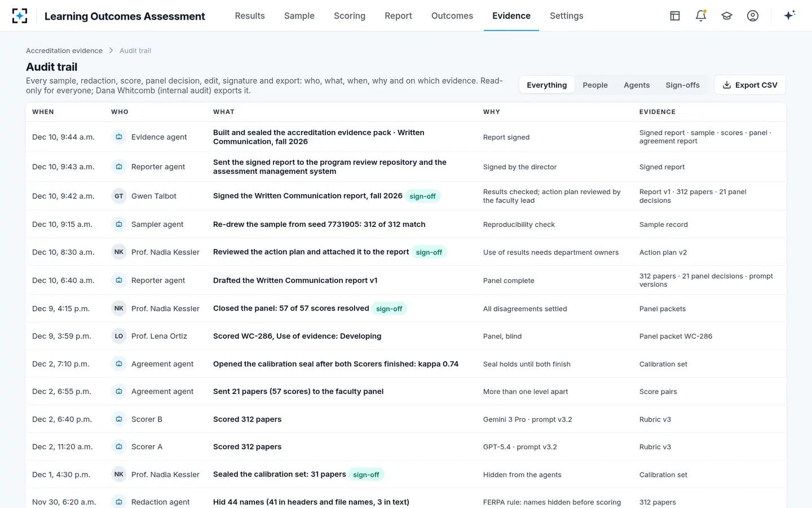Viewport: 812px width, 508px height.
Task: Click 'Panel packet WC-286' evidence cell
Action: click(676, 336)
